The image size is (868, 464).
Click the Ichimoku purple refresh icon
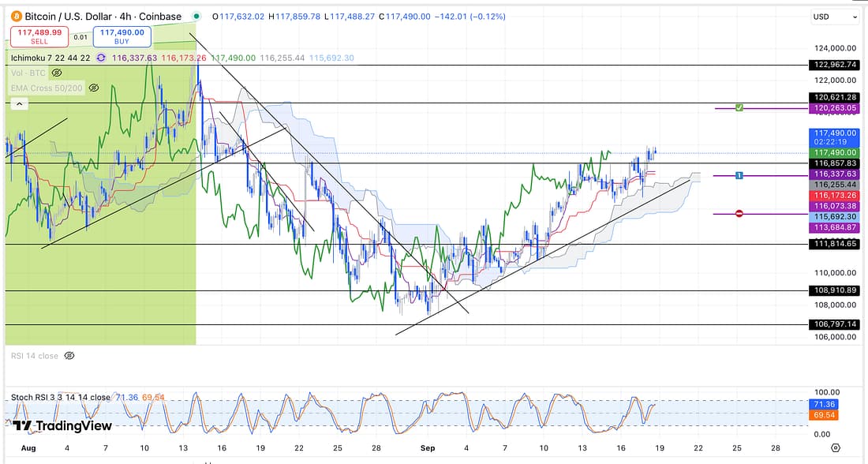point(101,58)
